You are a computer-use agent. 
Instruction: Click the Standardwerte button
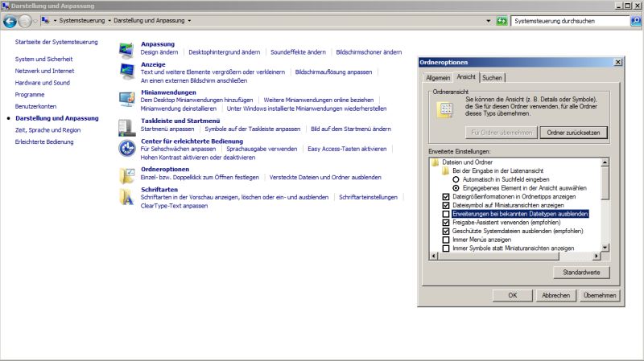581,273
